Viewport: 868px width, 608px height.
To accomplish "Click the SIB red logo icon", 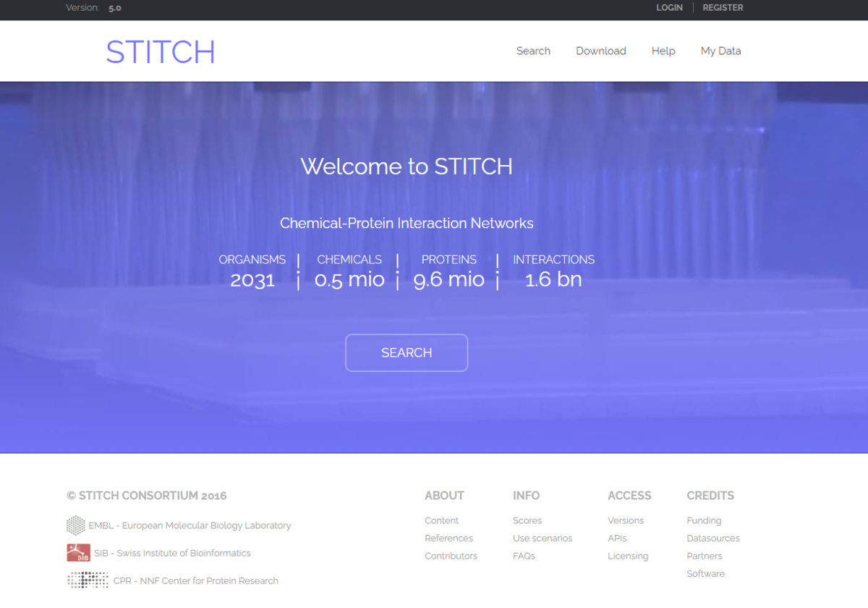I will (78, 553).
